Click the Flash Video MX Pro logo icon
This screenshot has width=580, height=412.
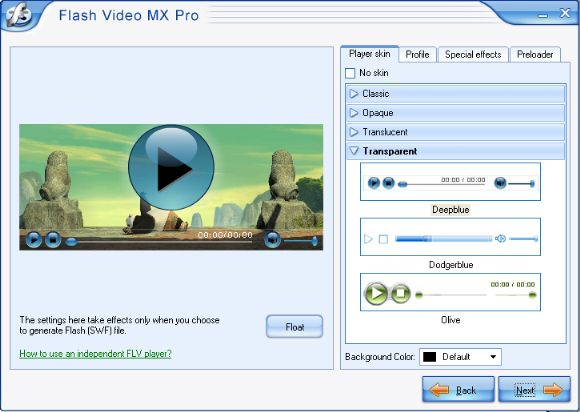pos(18,15)
